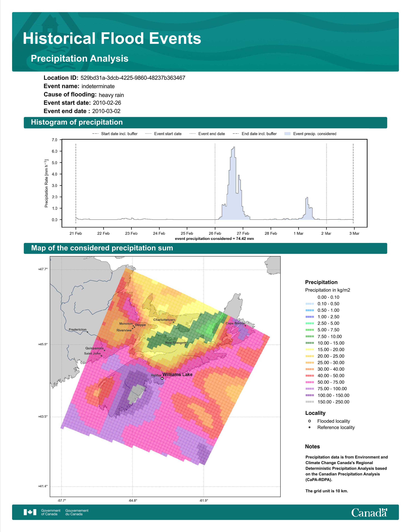The width and height of the screenshot is (411, 532).
Task: Click the Historical Flood Events title
Action: click(112, 39)
